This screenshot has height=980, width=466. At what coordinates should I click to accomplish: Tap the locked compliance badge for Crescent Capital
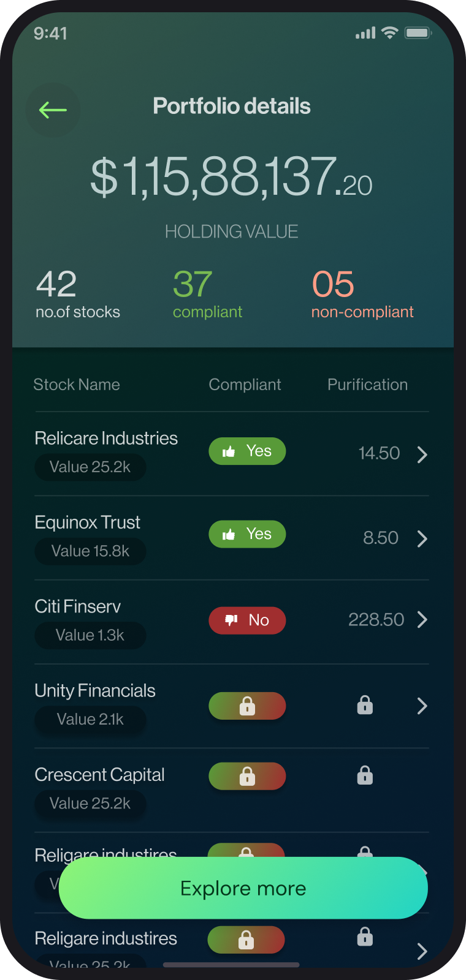(247, 777)
